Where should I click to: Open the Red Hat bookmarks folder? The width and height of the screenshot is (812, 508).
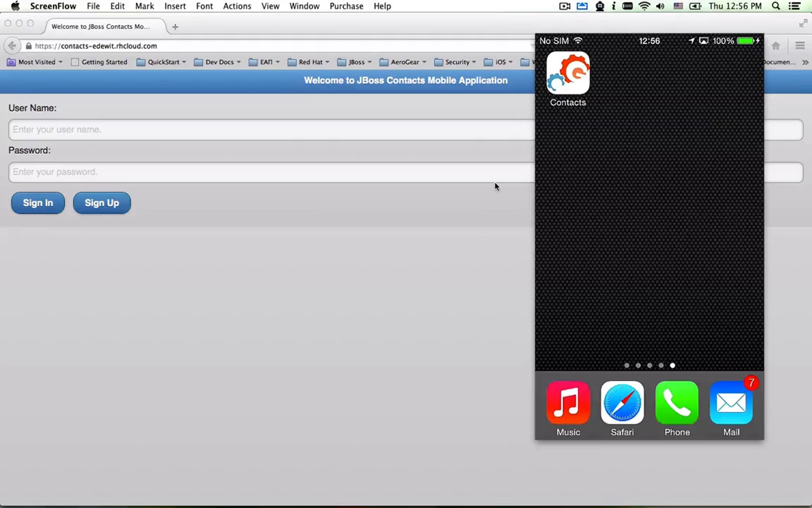(x=308, y=62)
